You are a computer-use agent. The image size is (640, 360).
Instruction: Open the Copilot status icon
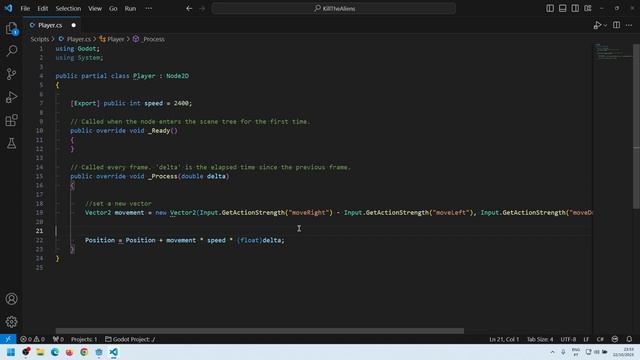pos(615,339)
